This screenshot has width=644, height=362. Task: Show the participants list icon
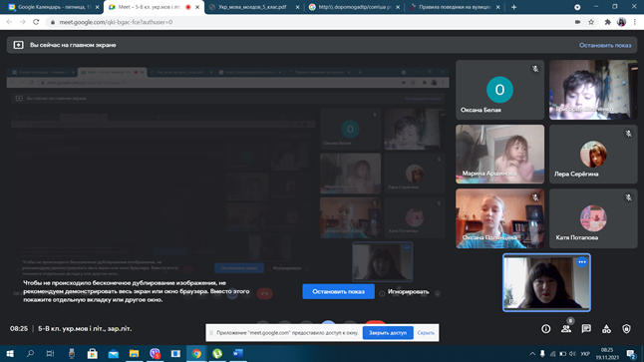[x=566, y=329]
